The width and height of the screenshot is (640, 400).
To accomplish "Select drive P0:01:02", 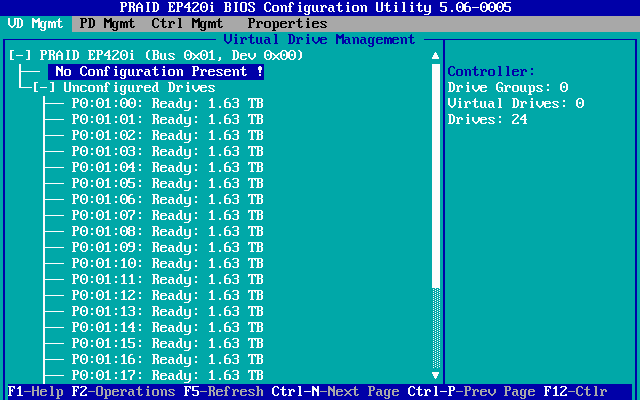I will pyautogui.click(x=167, y=136).
